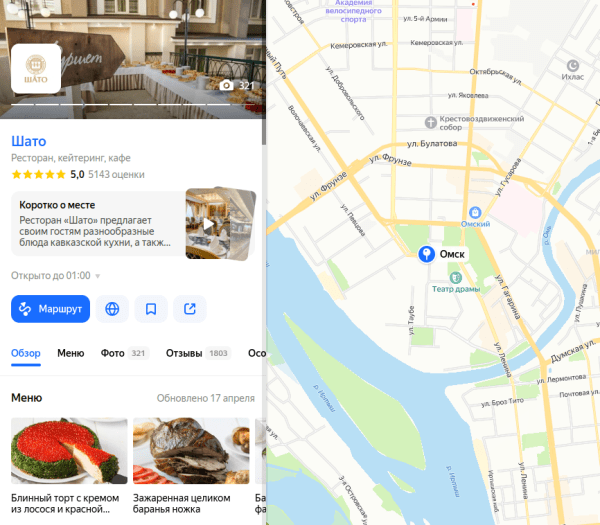Switch to the Меню tab
The image size is (600, 525).
[x=71, y=353]
